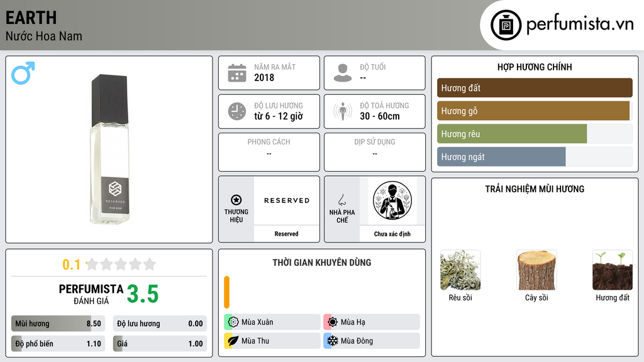
Task: Click the fifth rating star
Action: 150,264
